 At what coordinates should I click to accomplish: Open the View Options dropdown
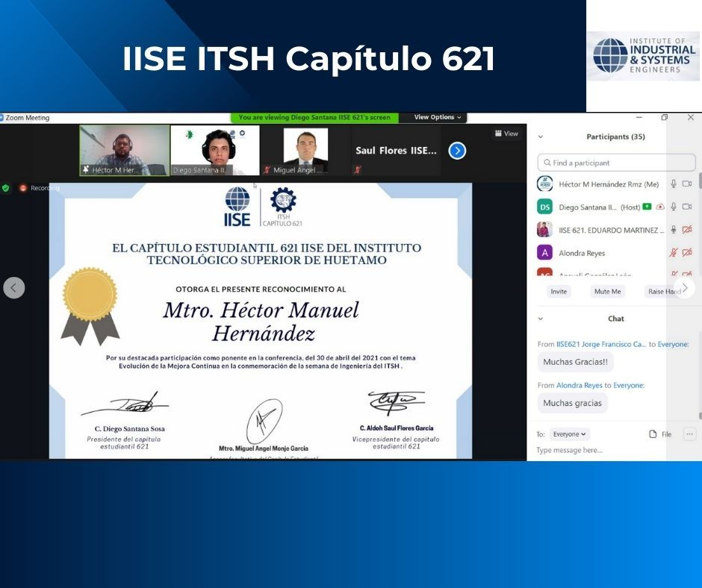[x=438, y=117]
